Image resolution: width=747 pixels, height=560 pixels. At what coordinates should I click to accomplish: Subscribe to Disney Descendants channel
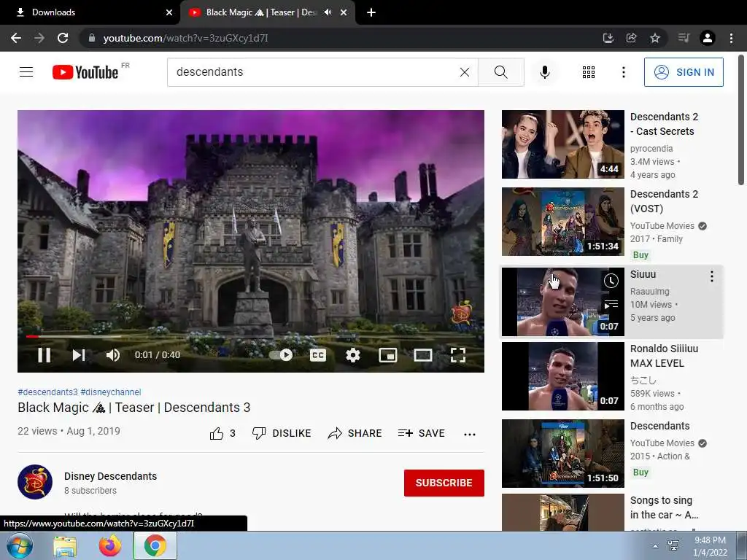(x=444, y=483)
